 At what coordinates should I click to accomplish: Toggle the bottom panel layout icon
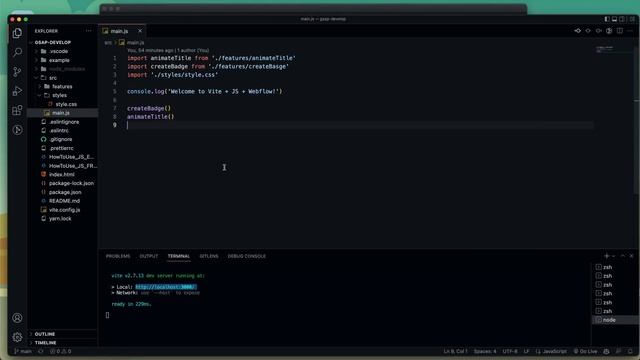[614, 19]
